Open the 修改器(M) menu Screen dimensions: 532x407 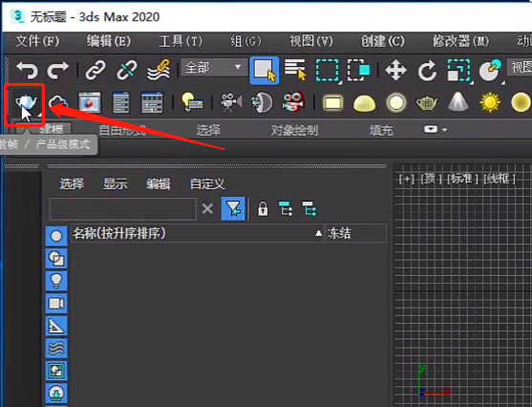click(x=460, y=41)
